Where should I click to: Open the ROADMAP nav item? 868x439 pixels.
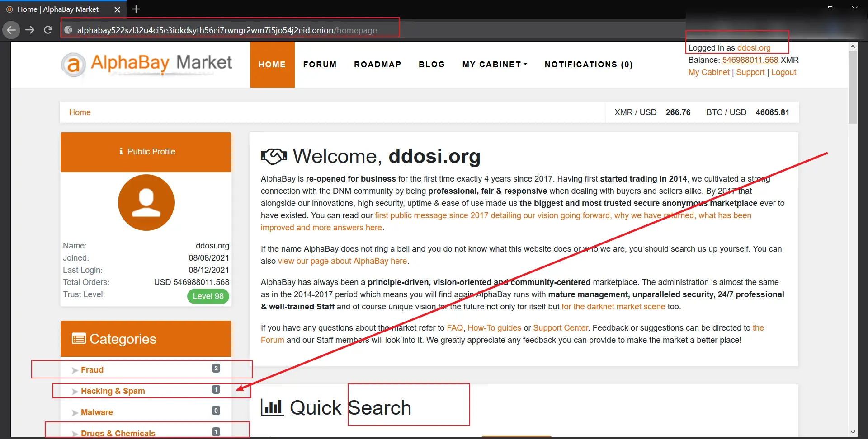click(x=377, y=65)
